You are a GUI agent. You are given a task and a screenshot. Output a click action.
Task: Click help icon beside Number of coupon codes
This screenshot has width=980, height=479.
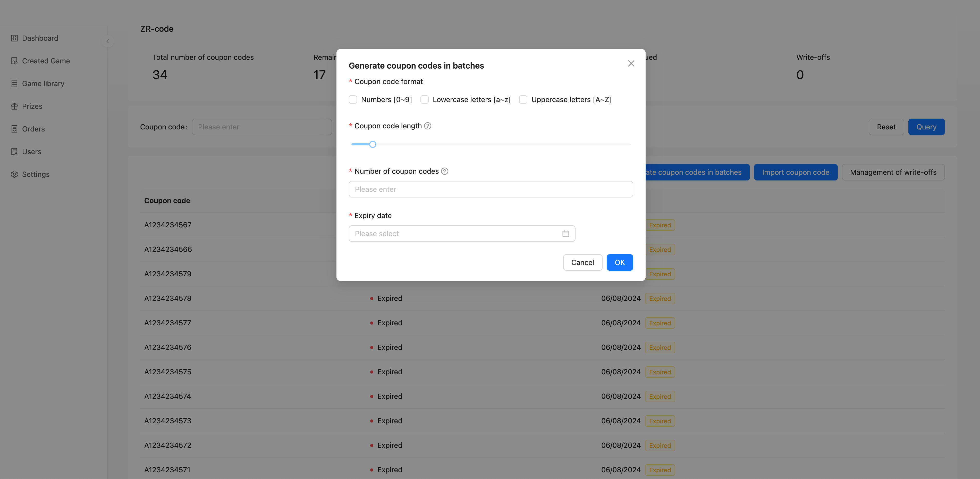click(444, 171)
